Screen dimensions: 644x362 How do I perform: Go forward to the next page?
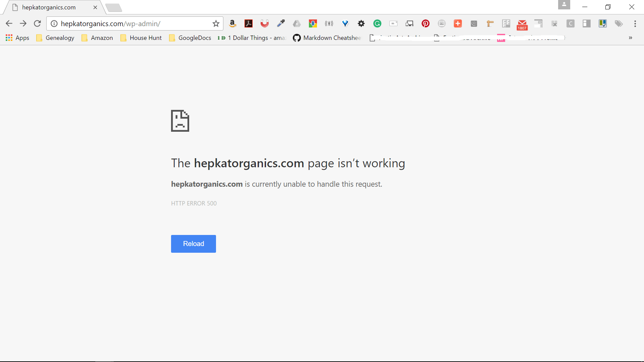pyautogui.click(x=23, y=23)
